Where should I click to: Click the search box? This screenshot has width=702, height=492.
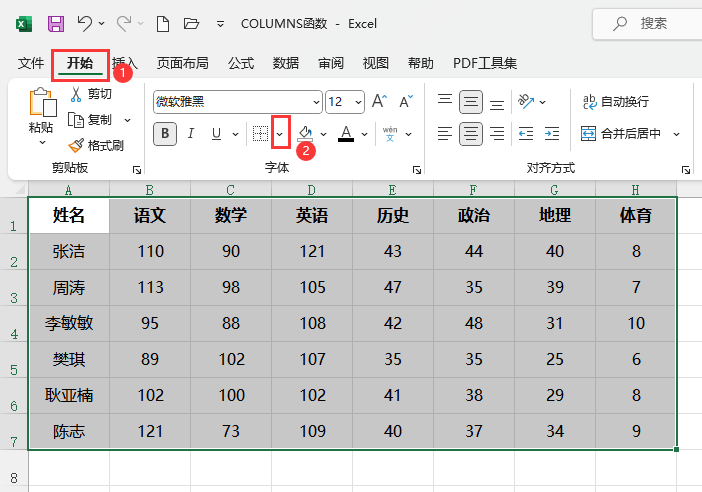pyautogui.click(x=647, y=24)
